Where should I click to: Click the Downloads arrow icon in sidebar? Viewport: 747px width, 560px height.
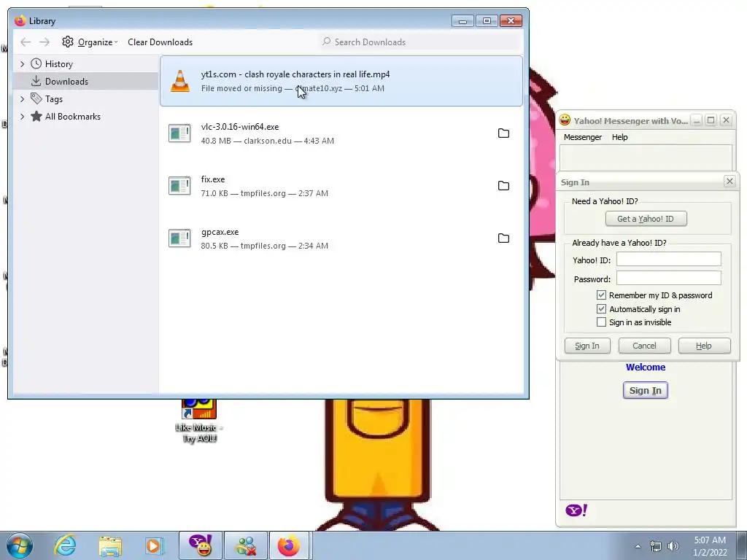coord(36,81)
